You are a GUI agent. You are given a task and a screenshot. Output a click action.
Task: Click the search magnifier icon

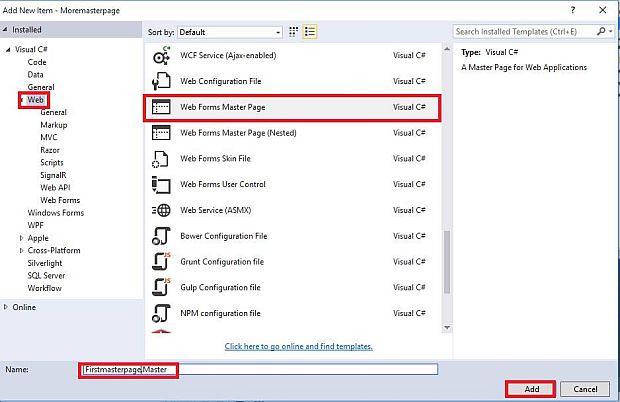[x=601, y=31]
